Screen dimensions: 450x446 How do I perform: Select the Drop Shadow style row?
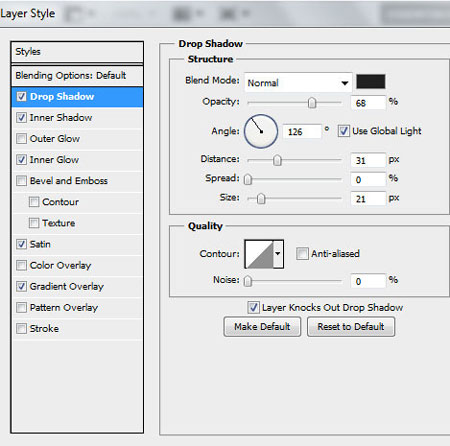click(x=77, y=97)
